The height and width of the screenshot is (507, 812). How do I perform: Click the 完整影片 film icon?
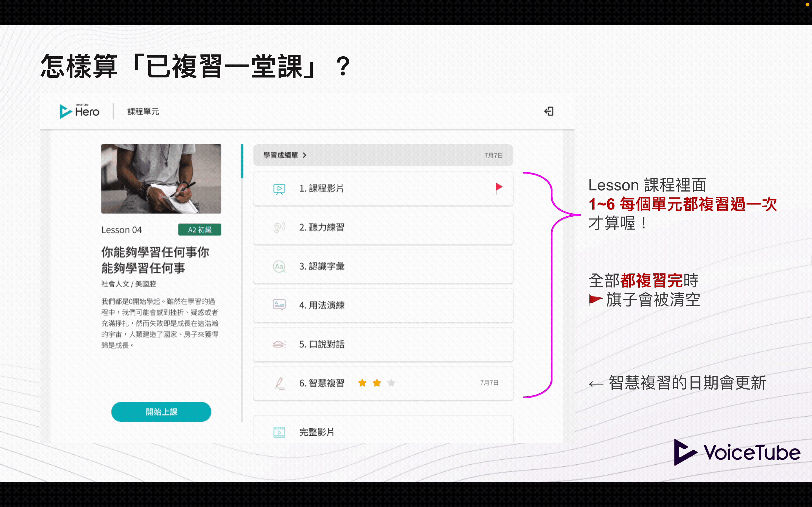click(x=279, y=432)
